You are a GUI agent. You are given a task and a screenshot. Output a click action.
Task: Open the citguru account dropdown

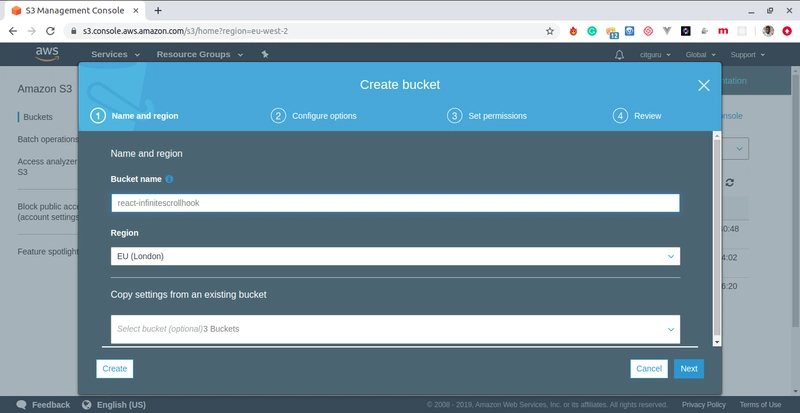655,55
